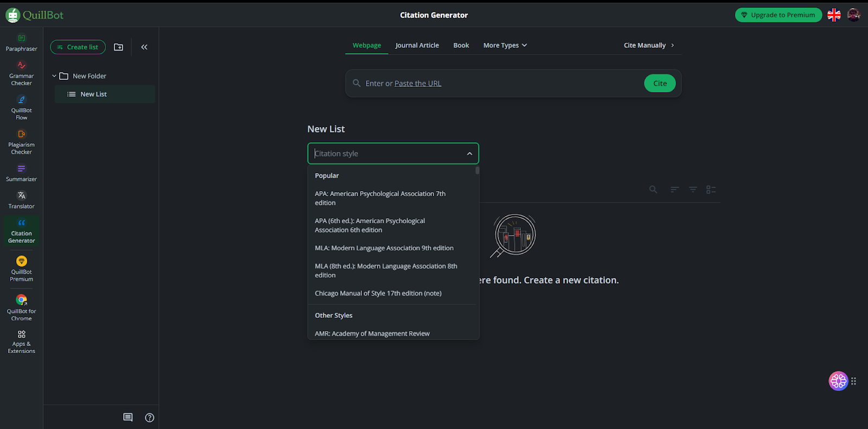Collapse the New Folder tree item

click(54, 76)
